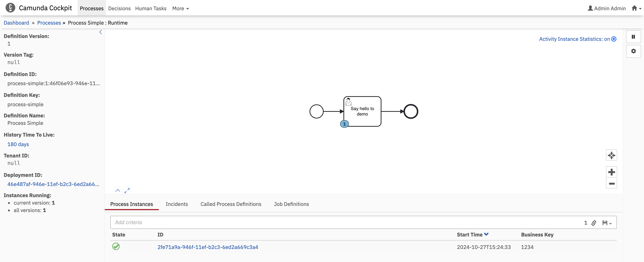This screenshot has width=644, height=262.
Task: Maximize the diagram with the expand arrows icon
Action: click(127, 190)
